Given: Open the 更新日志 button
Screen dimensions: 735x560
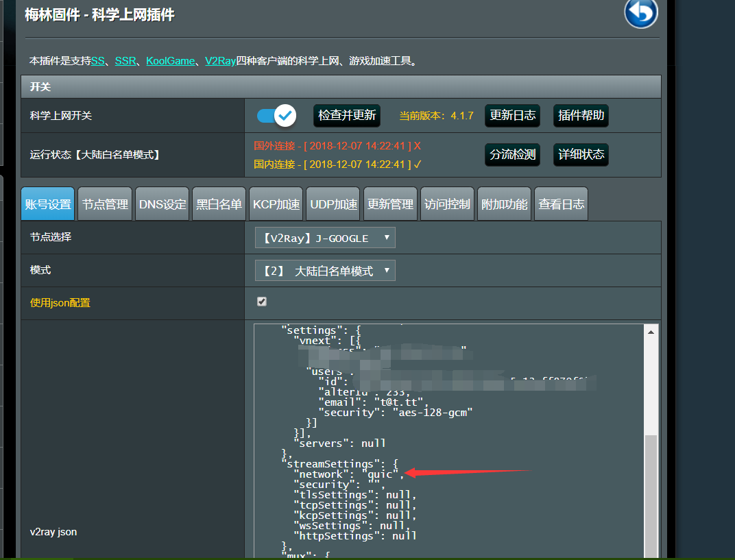Looking at the screenshot, I should click(x=512, y=115).
